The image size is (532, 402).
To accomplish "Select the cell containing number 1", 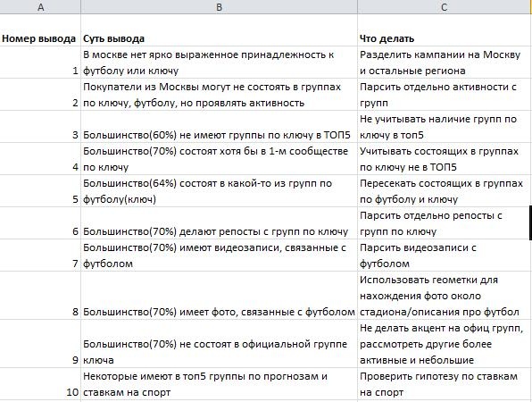I will pos(40,63).
